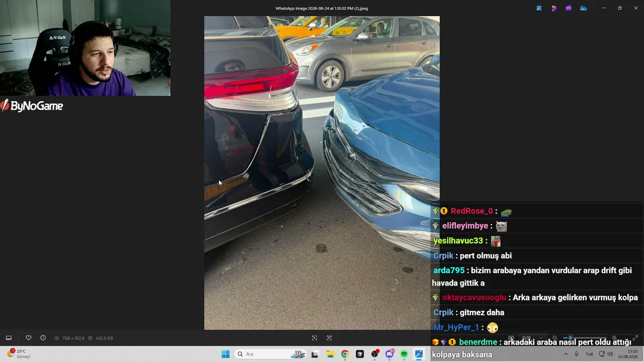644x362 pixels.
Task: Zoom out with the minus magnifier
Action: 554,338
